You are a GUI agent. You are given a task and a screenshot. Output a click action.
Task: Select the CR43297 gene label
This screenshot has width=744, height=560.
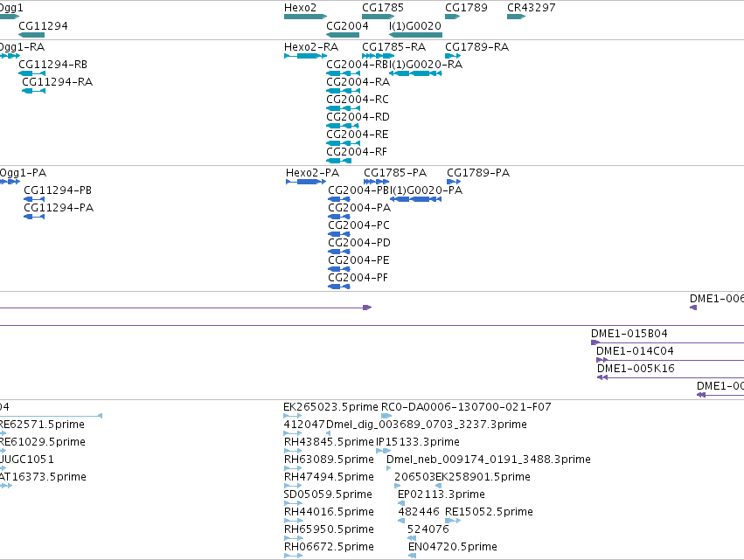(x=532, y=8)
